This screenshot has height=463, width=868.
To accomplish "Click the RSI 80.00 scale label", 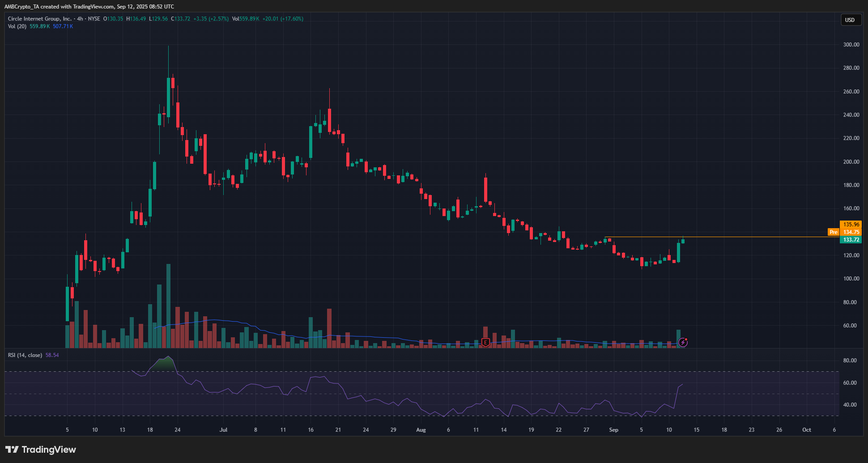I will tap(850, 361).
